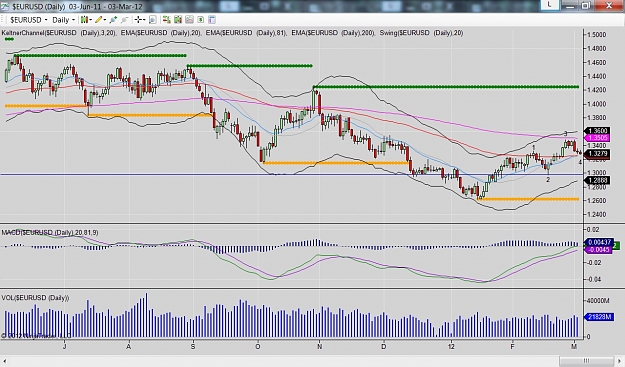Screen dimensions: 625x367
Task: Click the J month label on time axis
Action: 65,347
